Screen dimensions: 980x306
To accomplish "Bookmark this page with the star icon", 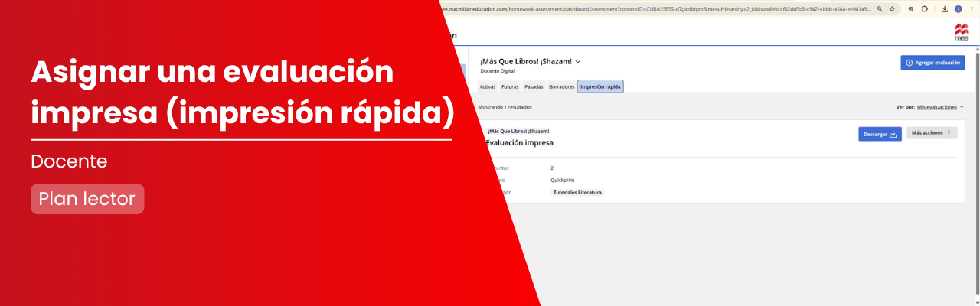I will pos(892,9).
